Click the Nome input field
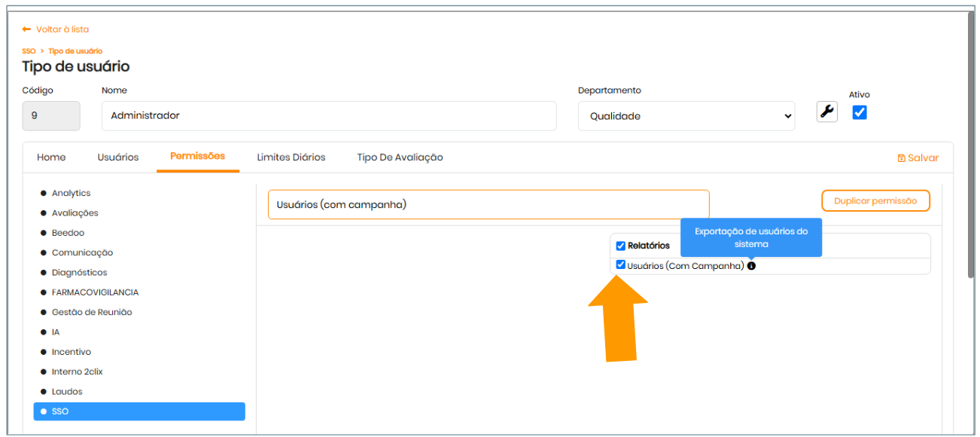The height and width of the screenshot is (437, 980). 329,116
